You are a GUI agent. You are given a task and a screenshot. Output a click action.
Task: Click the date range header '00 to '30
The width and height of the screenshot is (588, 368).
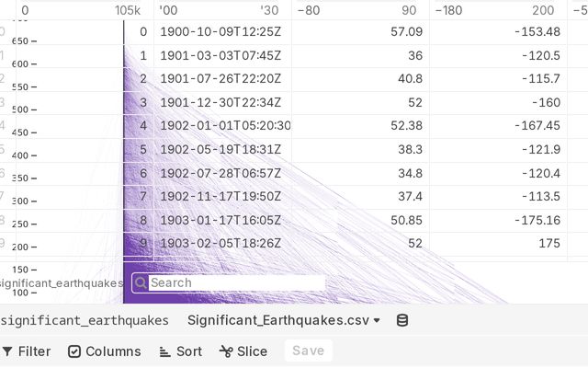(x=219, y=10)
